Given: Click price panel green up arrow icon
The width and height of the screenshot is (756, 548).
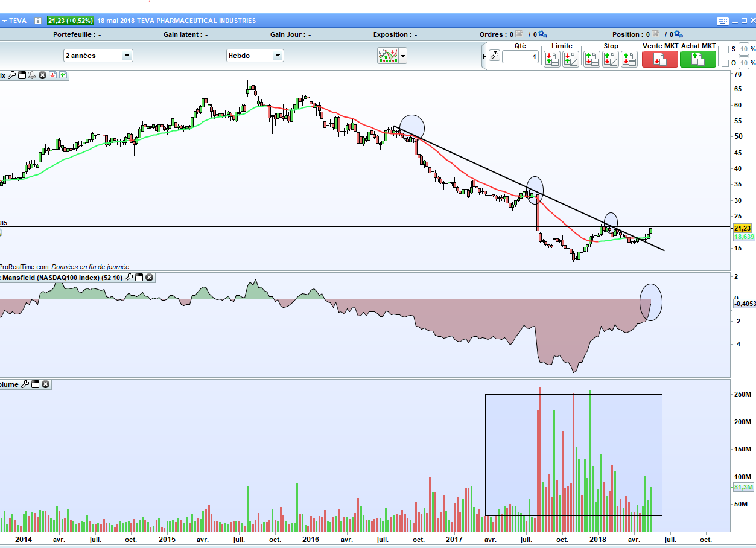Looking at the screenshot, I should [63, 75].
